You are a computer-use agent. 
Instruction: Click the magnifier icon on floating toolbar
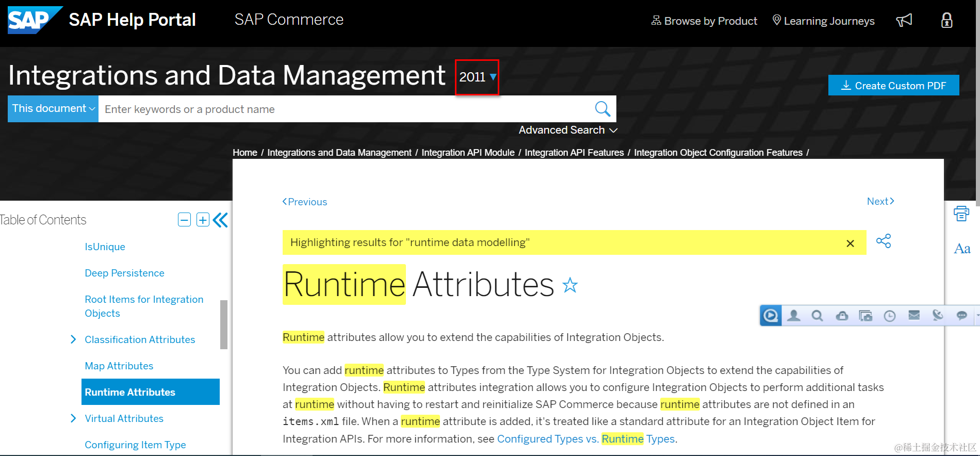817,315
